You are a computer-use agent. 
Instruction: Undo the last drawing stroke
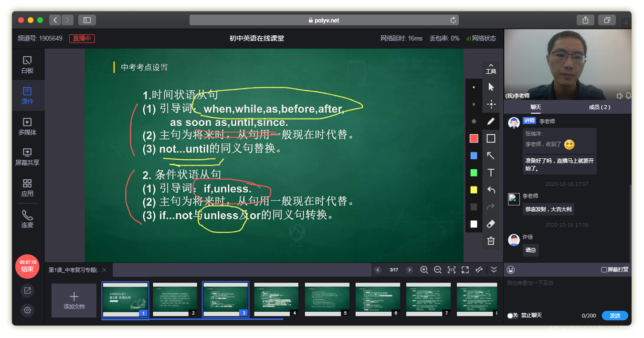pyautogui.click(x=491, y=190)
